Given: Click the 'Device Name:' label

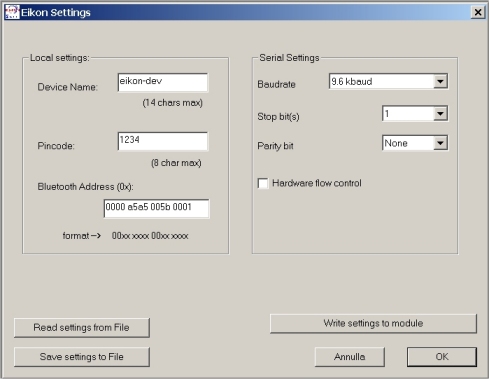Looking at the screenshot, I should pyautogui.click(x=67, y=87).
